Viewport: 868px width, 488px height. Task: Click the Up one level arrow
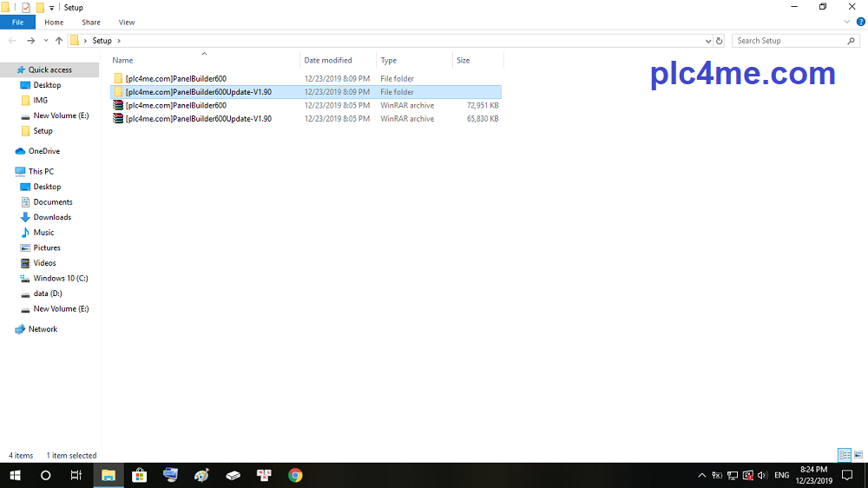coord(59,41)
